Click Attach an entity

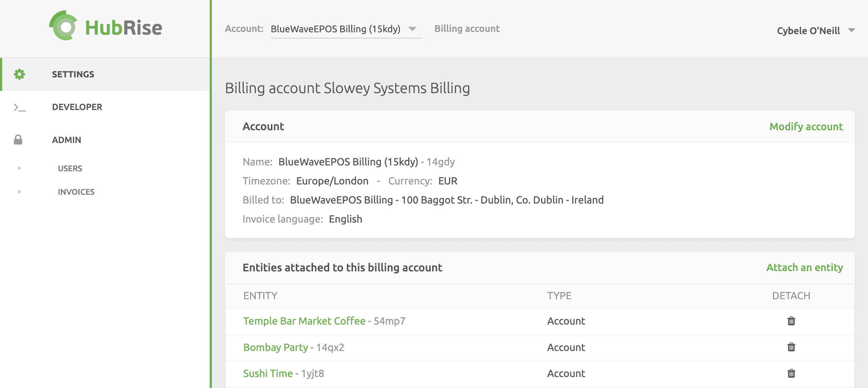click(805, 268)
